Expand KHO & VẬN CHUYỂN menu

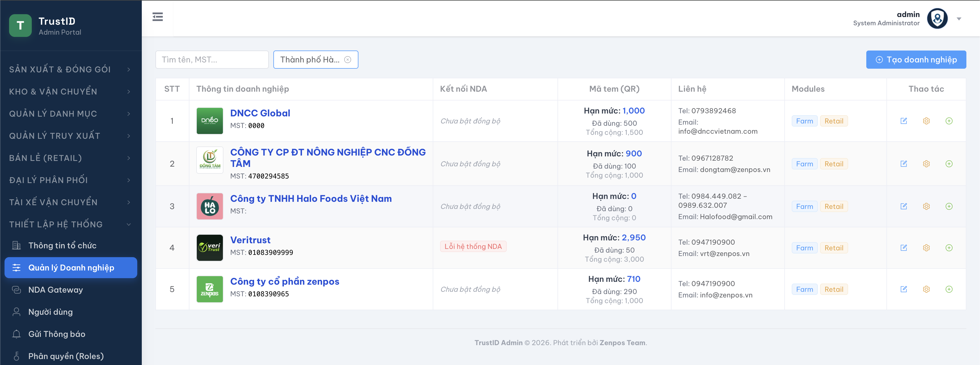pyautogui.click(x=71, y=91)
